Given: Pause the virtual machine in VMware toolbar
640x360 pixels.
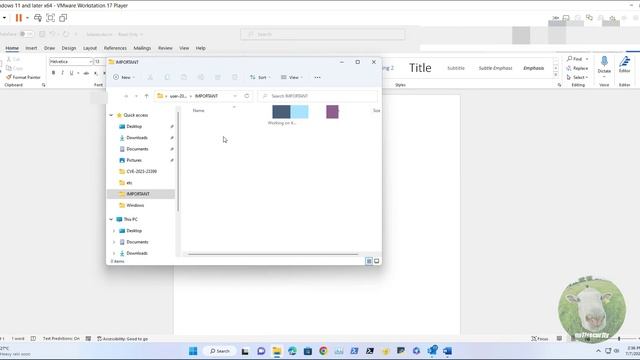Looking at the screenshot, I should (19, 18).
